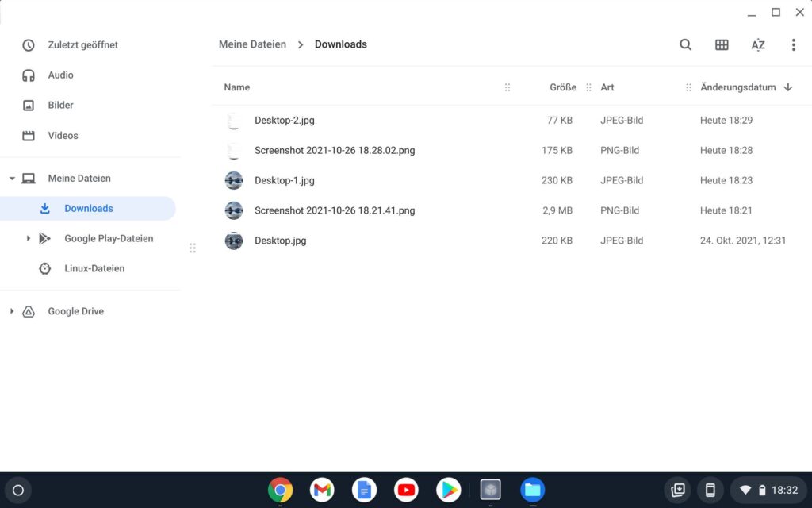Click the 175 KB size cell
This screenshot has width=812, height=508.
557,150
